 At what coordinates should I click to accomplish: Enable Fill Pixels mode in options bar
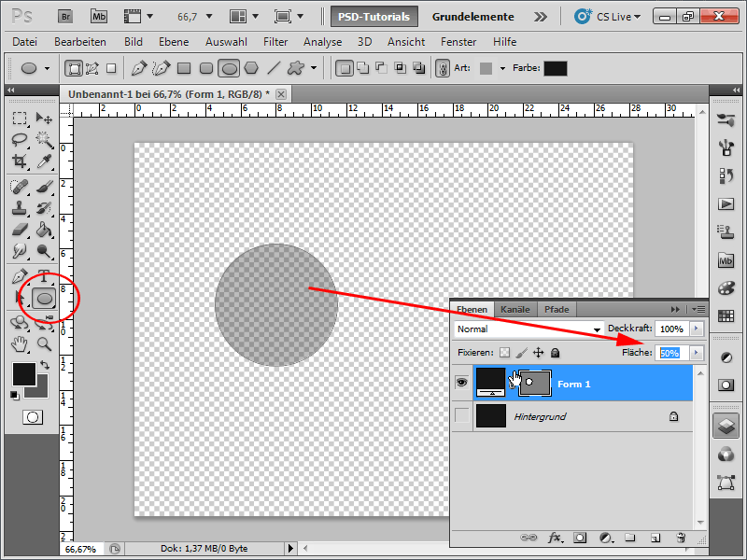tap(111, 68)
